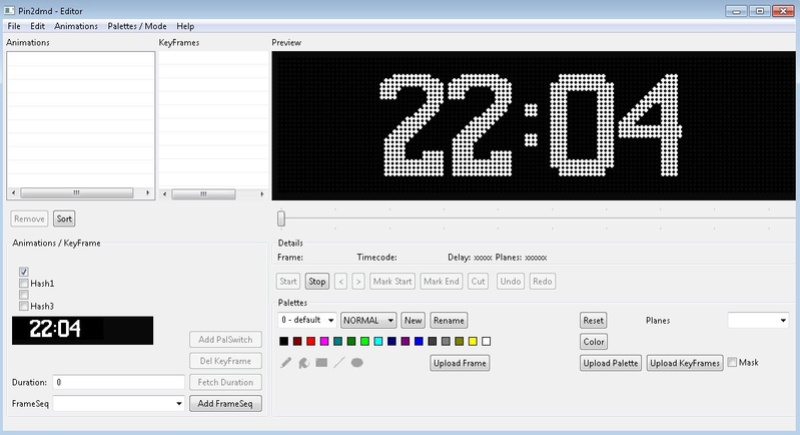The image size is (800, 435).
Task: Click the Sort button
Action: point(64,219)
